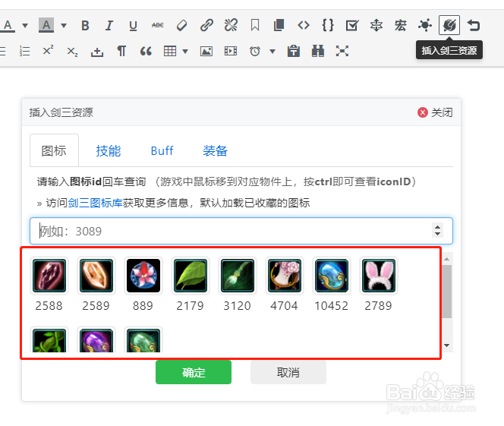Switch to the 图标 tab
Viewport: 504px width, 426px height.
(x=54, y=150)
